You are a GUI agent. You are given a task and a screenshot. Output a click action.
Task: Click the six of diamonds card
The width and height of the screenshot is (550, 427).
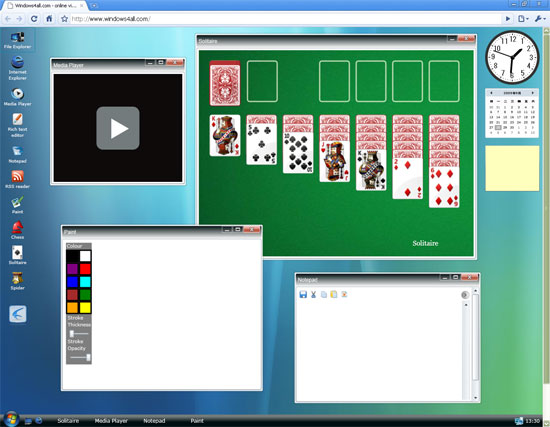point(444,187)
